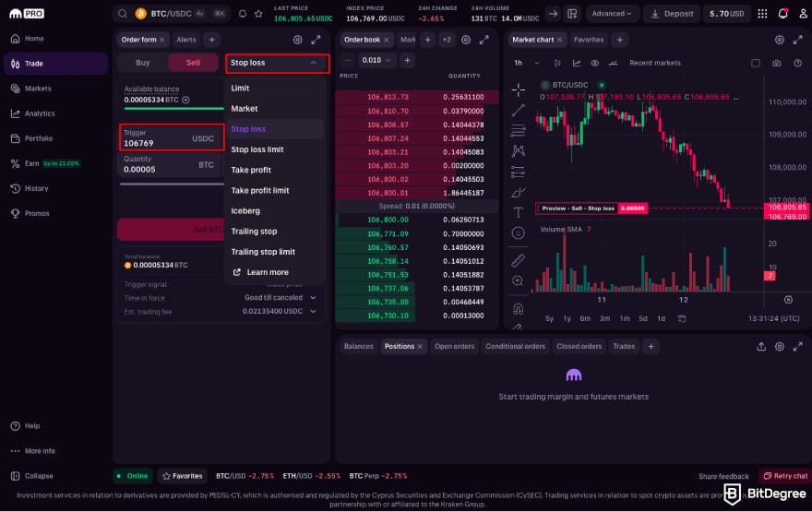Click the Deposit button
The width and height of the screenshot is (812, 512).
672,14
